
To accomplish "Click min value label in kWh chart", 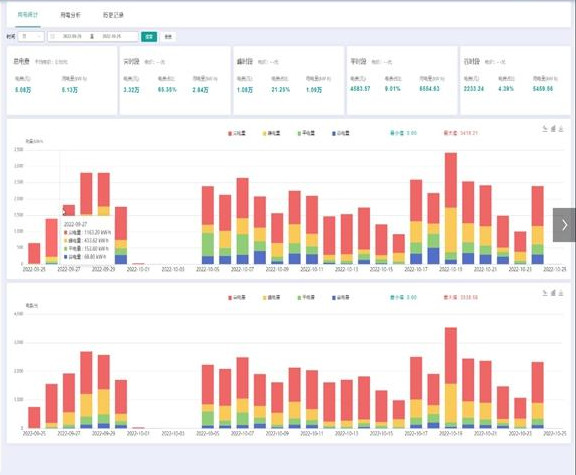I will coord(403,133).
